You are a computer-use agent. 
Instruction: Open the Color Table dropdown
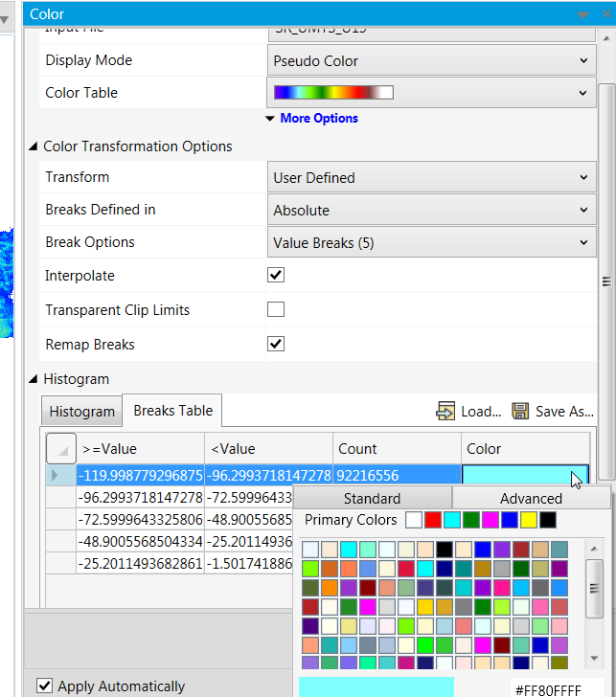[429, 93]
